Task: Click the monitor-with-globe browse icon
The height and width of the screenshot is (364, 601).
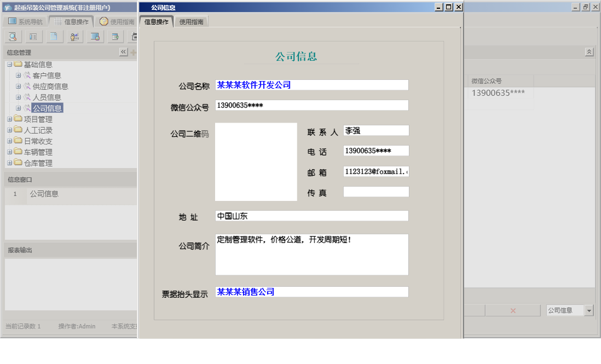Action: click(x=95, y=37)
